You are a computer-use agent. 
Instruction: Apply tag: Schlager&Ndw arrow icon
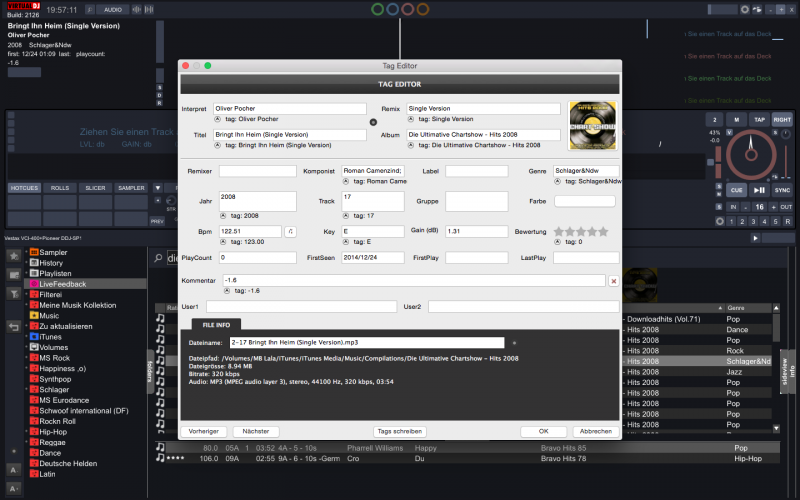tap(557, 181)
